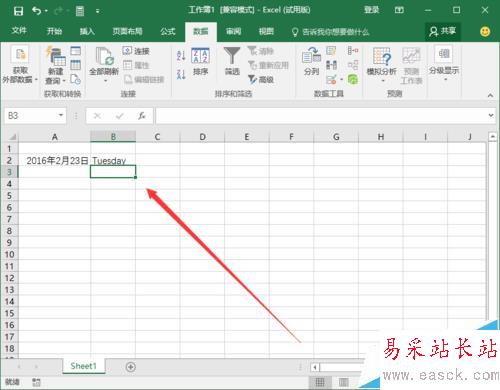Click the Consolidate icon in 数据工具
This screenshot has width=500, height=390.
(x=353, y=51)
